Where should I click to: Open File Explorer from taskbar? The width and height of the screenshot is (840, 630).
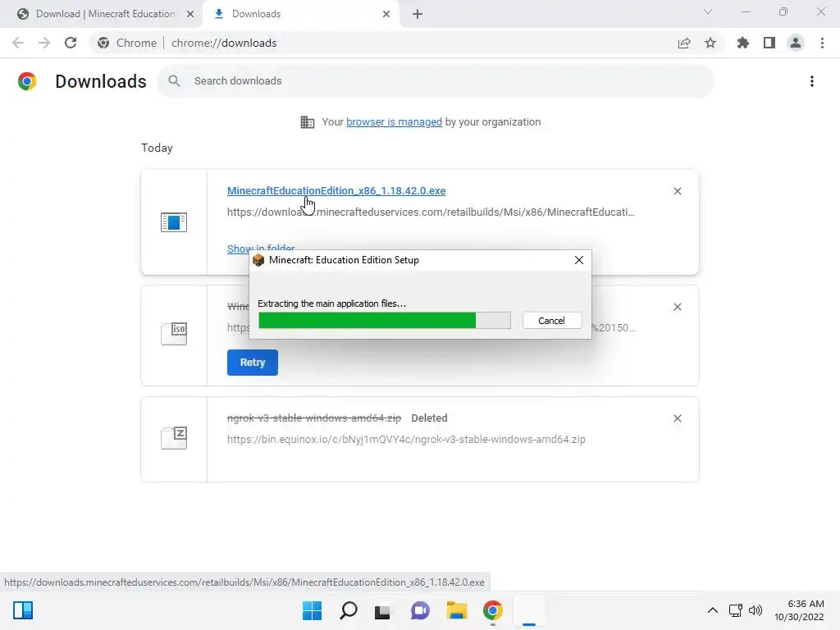[456, 610]
